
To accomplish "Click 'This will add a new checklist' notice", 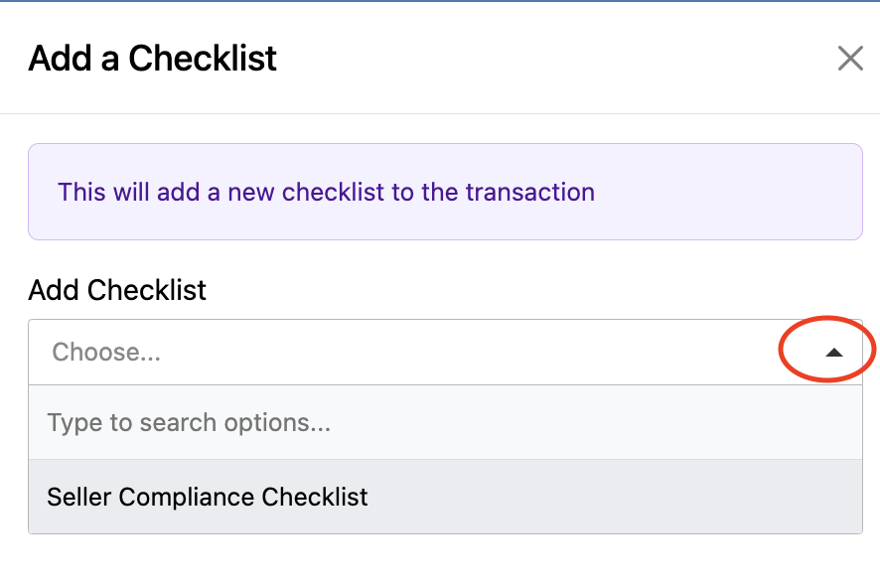I will (326, 192).
